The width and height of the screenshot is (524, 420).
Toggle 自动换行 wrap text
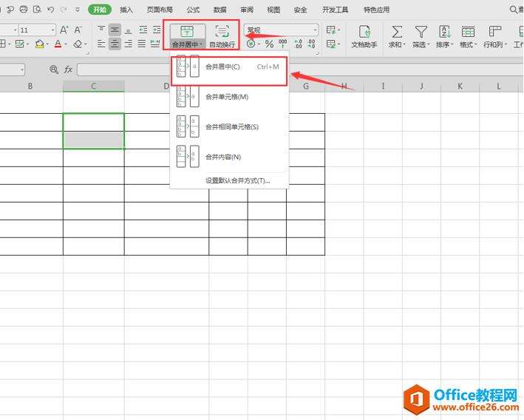(222, 36)
